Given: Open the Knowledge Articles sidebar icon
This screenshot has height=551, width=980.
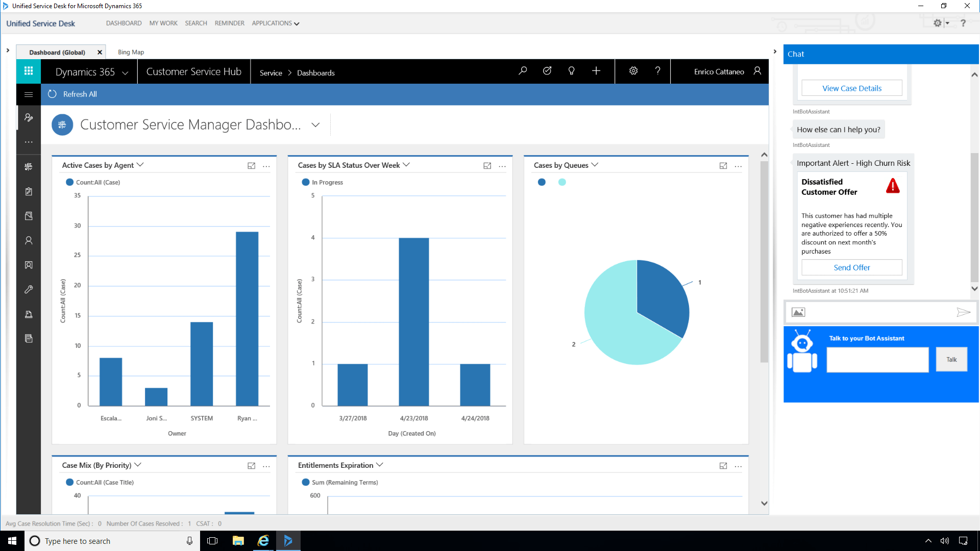Looking at the screenshot, I should (x=29, y=339).
